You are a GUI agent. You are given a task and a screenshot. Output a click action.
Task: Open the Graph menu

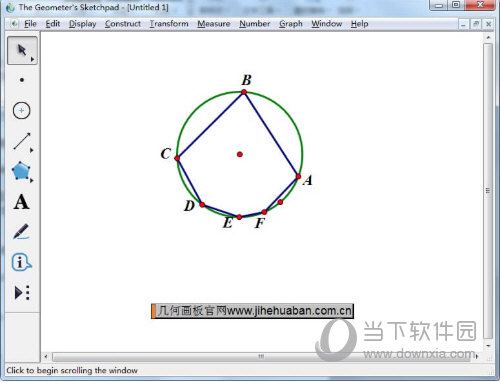(x=291, y=24)
